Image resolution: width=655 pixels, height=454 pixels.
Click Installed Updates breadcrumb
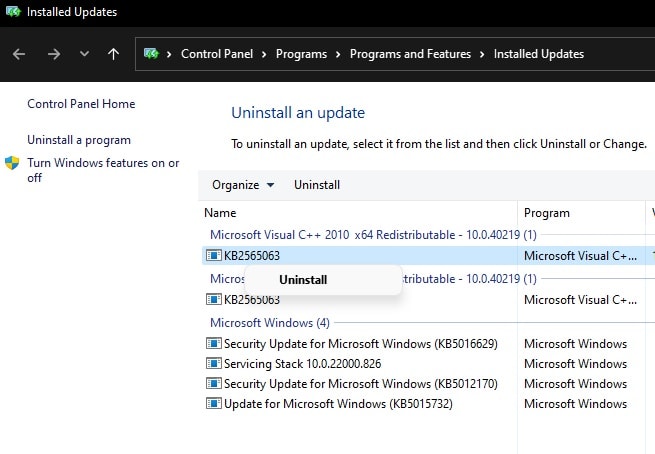point(539,54)
